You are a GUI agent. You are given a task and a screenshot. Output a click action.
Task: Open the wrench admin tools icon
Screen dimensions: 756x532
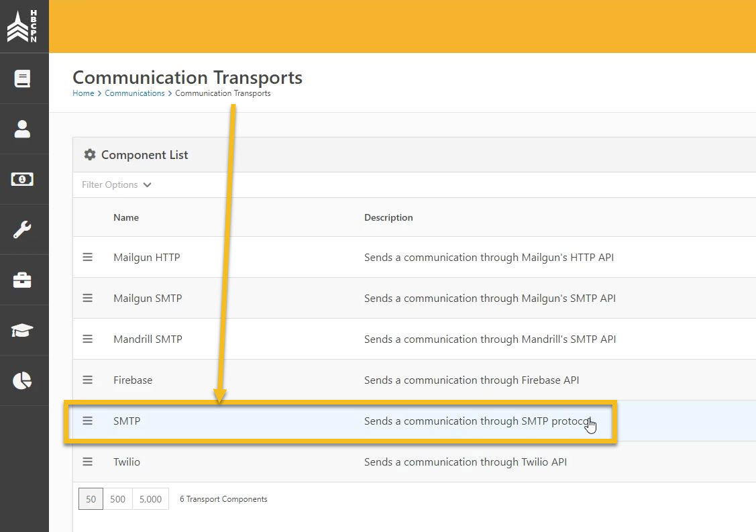[x=22, y=229]
